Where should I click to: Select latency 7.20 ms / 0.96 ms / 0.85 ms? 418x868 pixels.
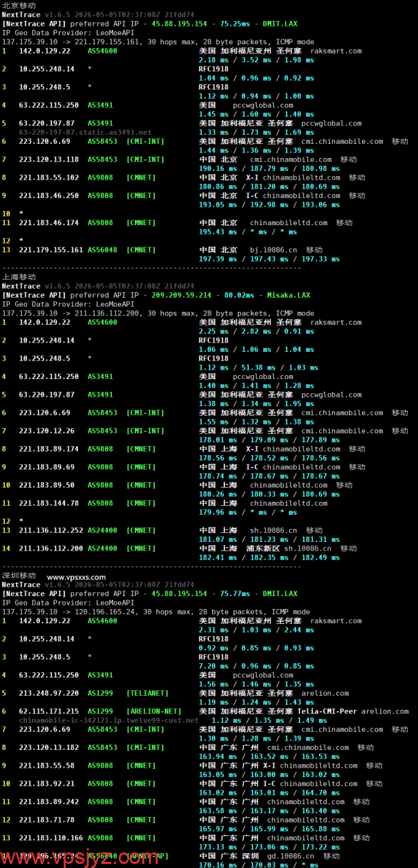(256, 666)
